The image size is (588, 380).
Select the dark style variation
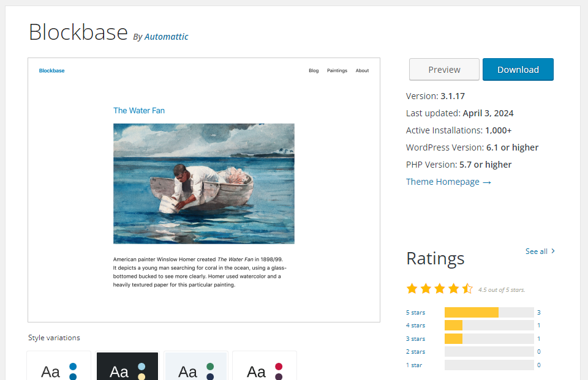coord(127,366)
